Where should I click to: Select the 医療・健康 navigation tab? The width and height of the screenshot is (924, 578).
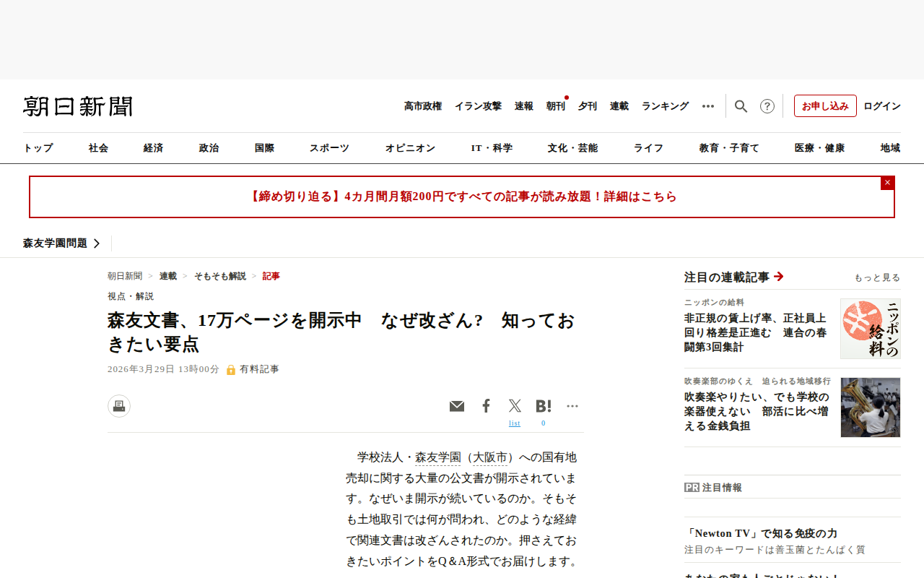click(x=819, y=148)
